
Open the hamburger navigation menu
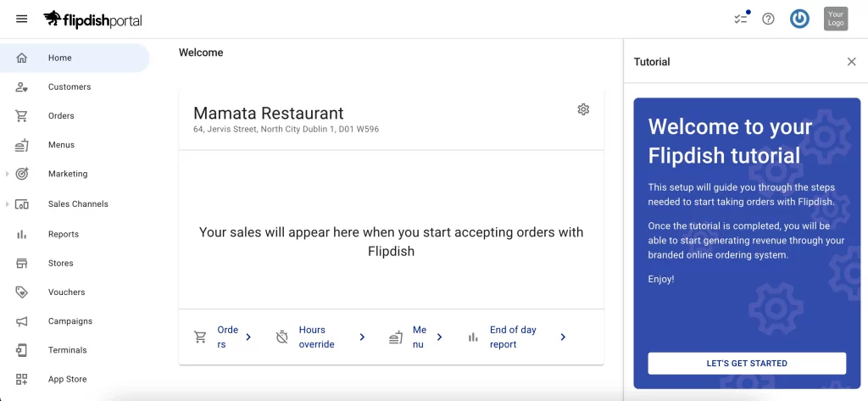click(21, 19)
